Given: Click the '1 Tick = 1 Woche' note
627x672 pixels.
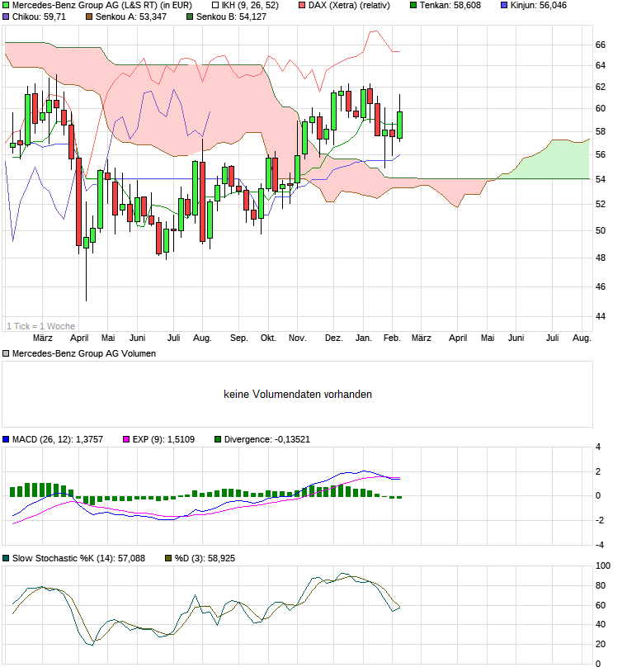Looking at the screenshot, I should pos(40,326).
